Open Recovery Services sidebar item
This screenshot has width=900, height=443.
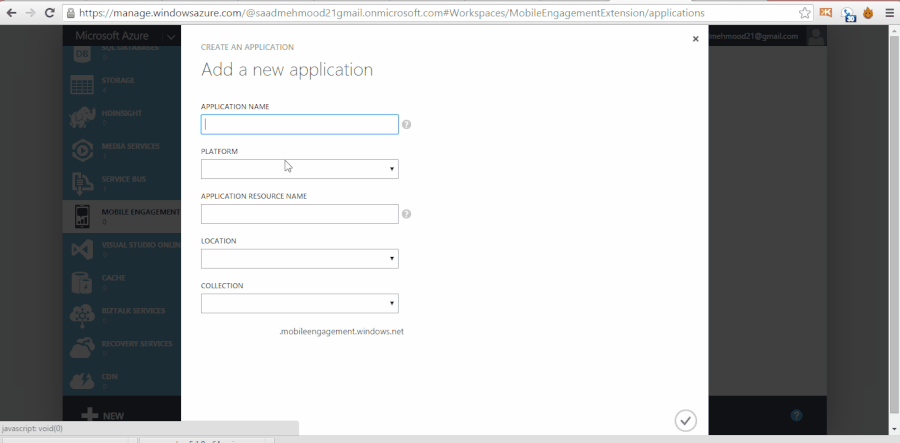coord(122,348)
